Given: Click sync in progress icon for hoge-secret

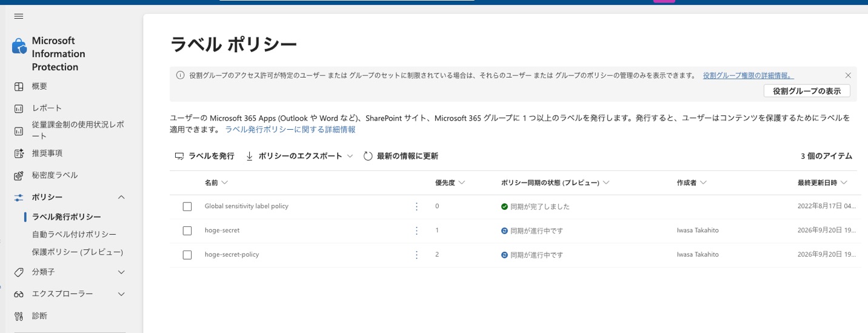Looking at the screenshot, I should point(504,231).
